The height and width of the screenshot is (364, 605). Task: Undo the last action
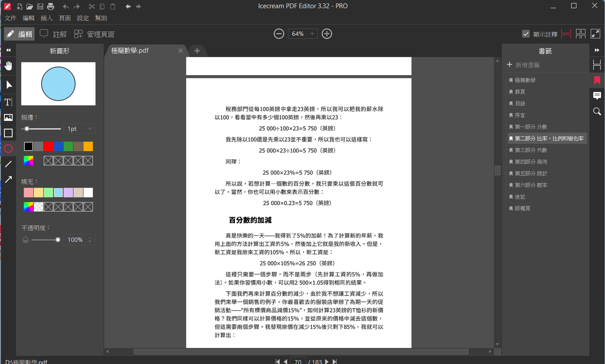[x=66, y=7]
